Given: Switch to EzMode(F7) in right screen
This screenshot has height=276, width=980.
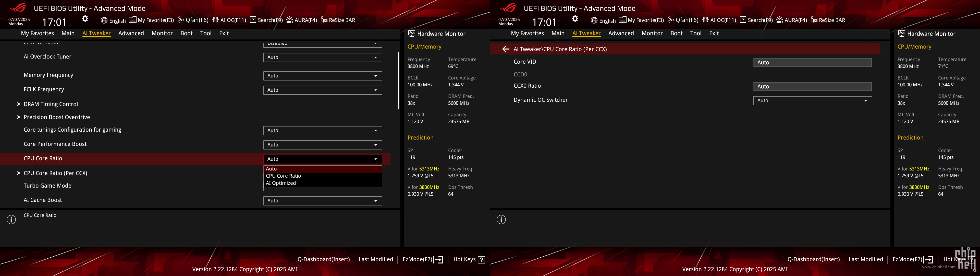Looking at the screenshot, I should tap(913, 260).
